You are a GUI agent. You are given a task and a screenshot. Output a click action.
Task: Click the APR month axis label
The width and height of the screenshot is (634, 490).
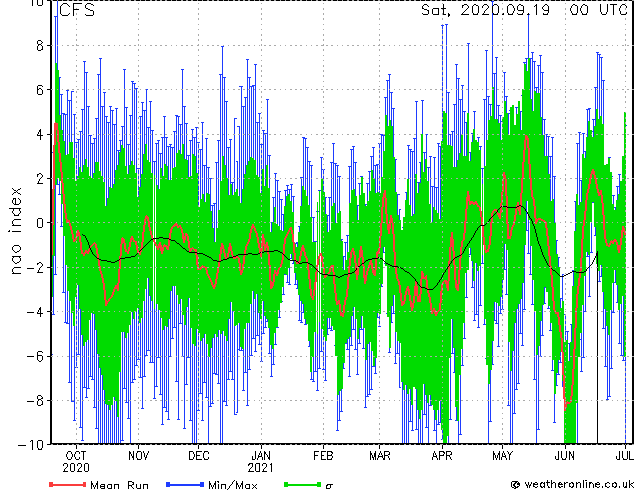[x=442, y=456]
